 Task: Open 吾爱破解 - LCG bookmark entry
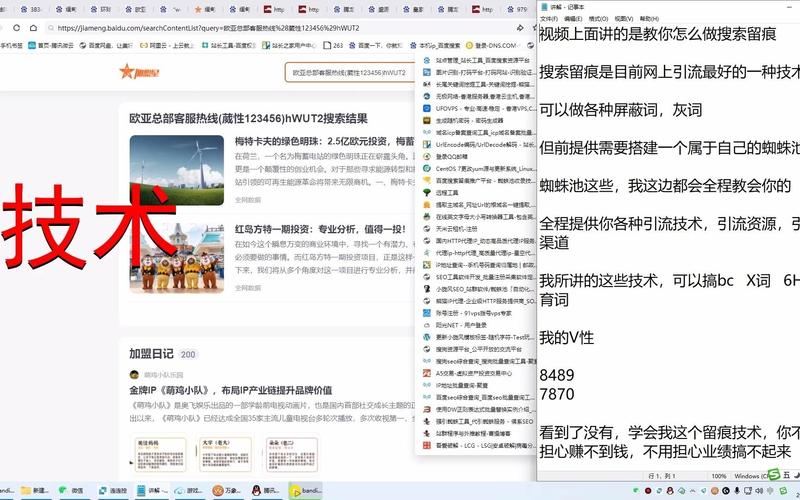pos(480,445)
